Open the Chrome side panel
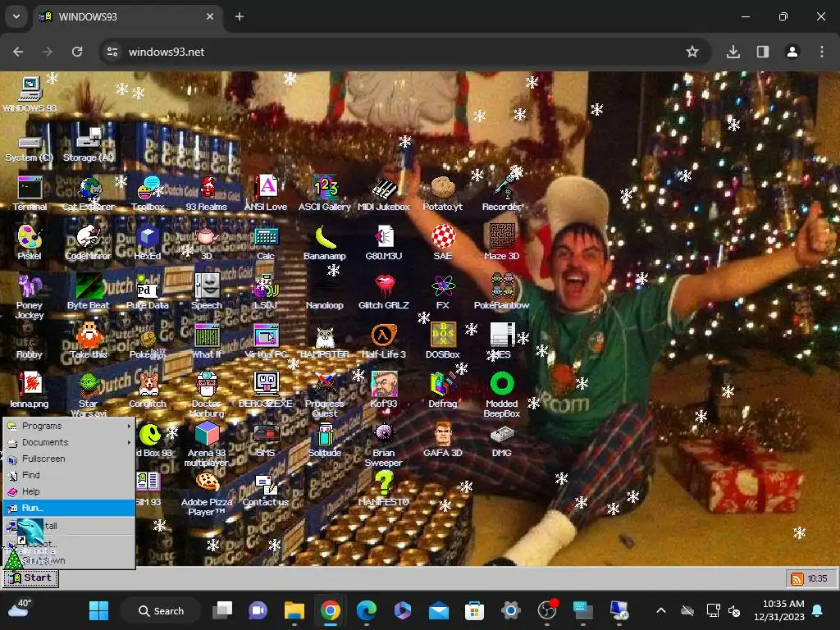 tap(763, 52)
